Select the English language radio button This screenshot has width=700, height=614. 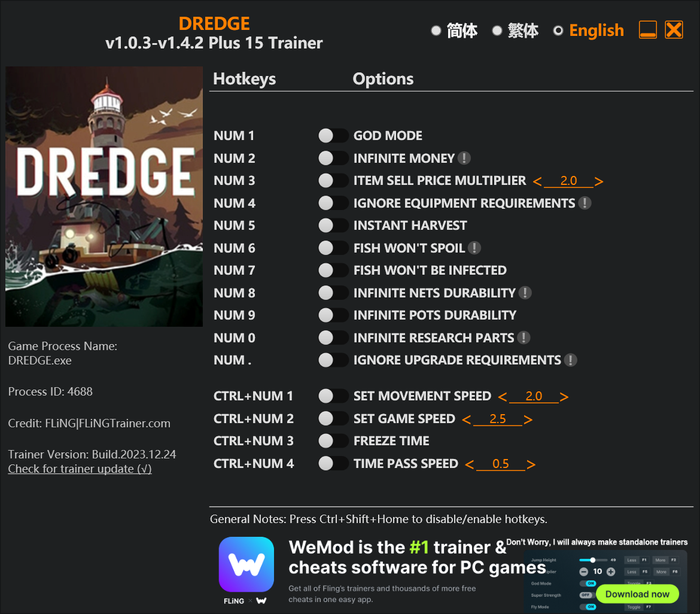[x=558, y=31]
